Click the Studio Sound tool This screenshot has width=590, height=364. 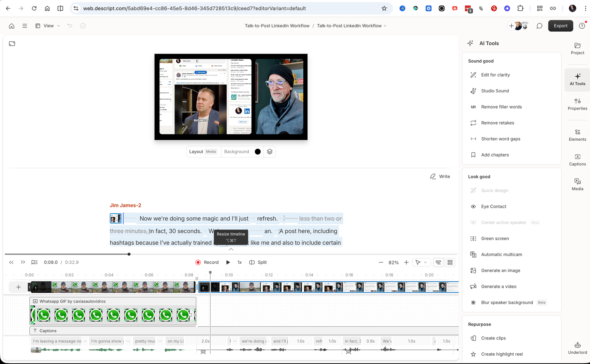[x=494, y=91]
